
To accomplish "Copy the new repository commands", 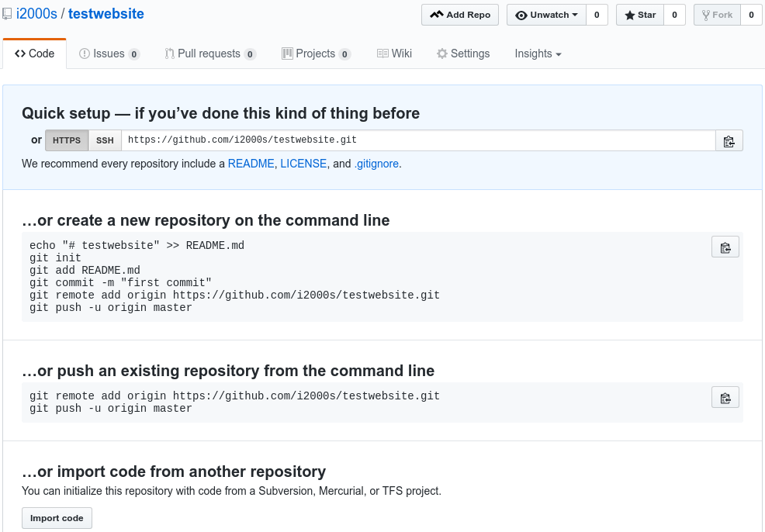I will coord(725,247).
